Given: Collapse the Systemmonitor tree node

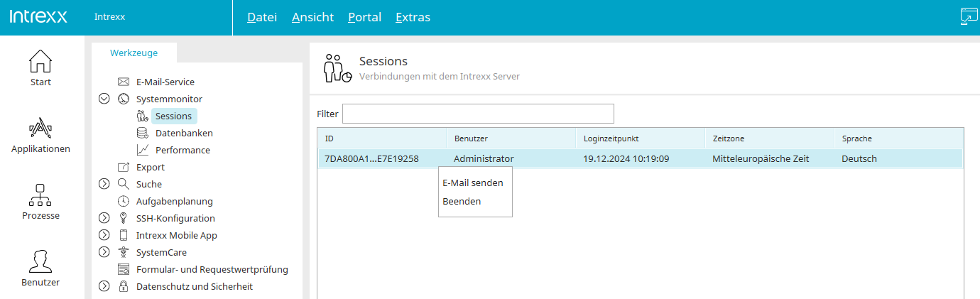Looking at the screenshot, I should tap(104, 99).
